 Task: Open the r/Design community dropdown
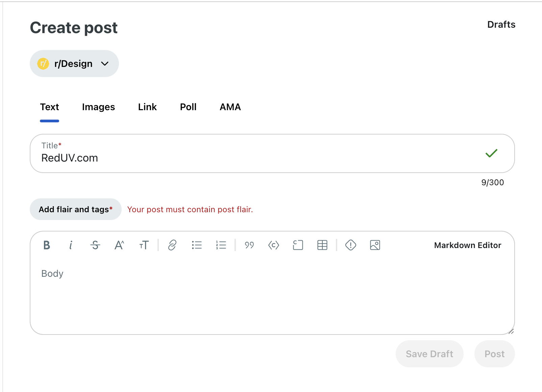(x=74, y=64)
